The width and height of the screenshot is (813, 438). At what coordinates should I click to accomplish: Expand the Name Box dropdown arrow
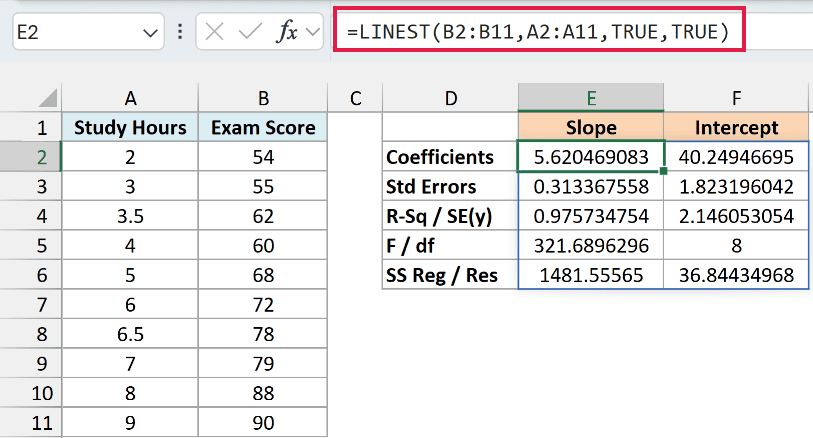click(150, 33)
